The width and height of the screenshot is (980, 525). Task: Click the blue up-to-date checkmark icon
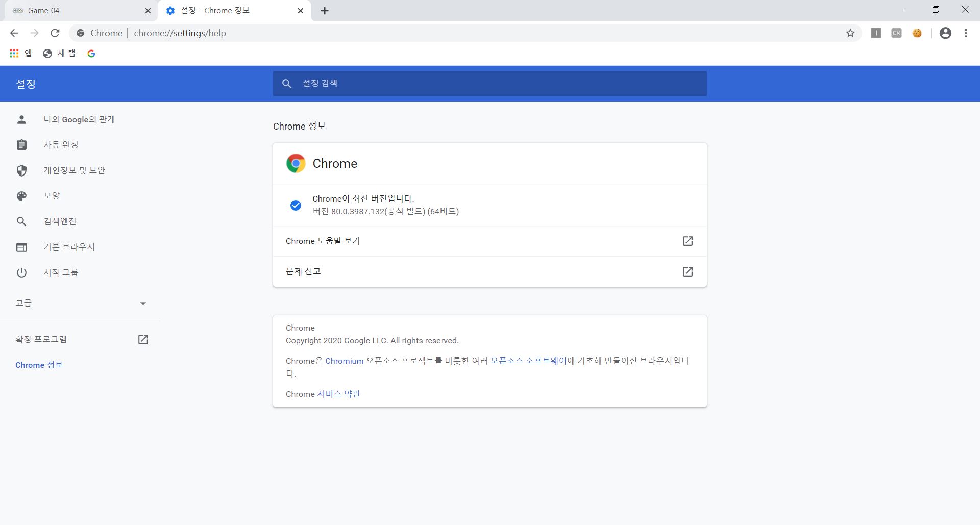(296, 205)
